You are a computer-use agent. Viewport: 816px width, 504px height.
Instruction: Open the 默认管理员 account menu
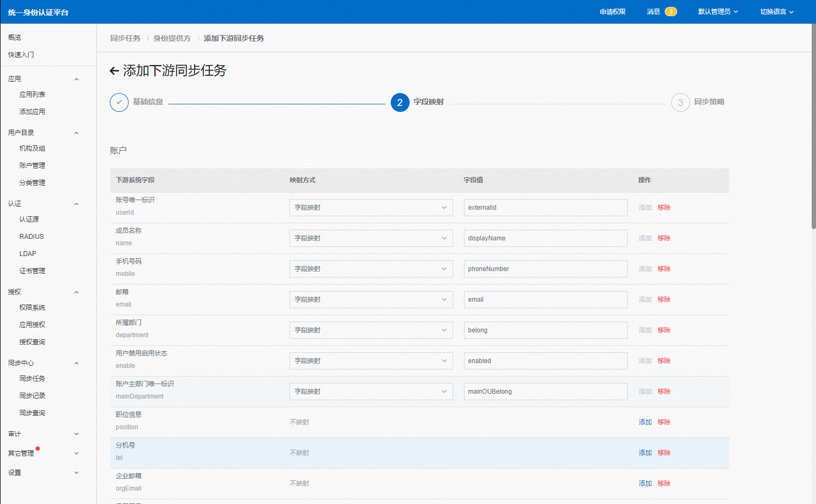[717, 12]
